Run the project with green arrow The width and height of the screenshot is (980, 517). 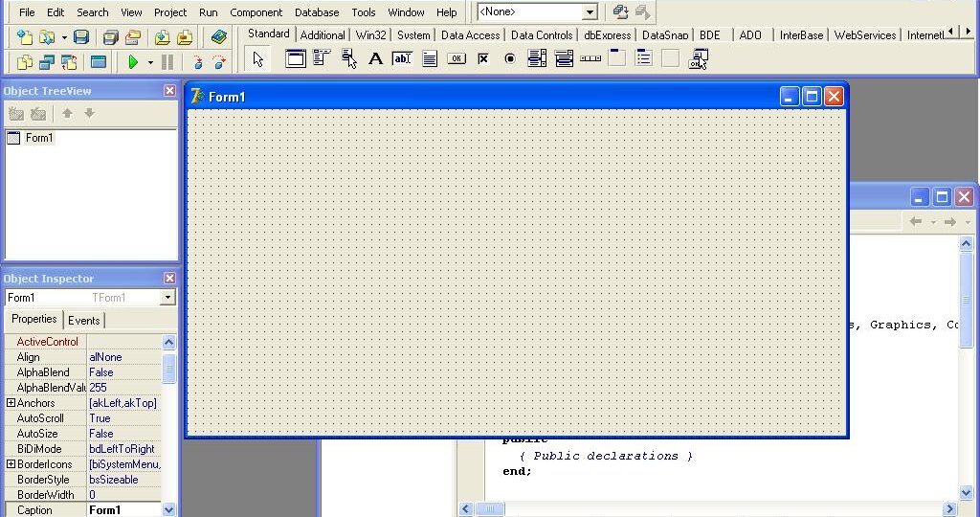133,62
